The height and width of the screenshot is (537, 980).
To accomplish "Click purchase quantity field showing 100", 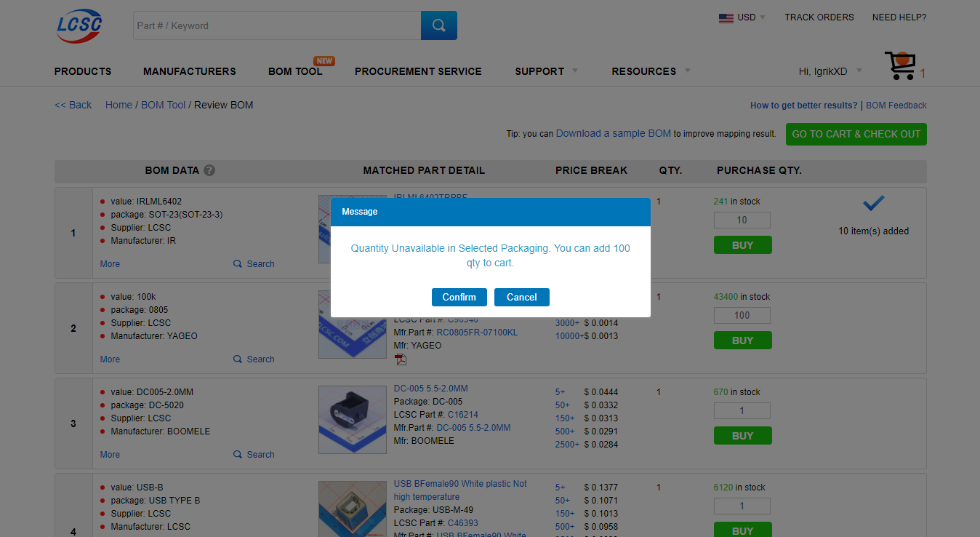I will click(x=742, y=316).
